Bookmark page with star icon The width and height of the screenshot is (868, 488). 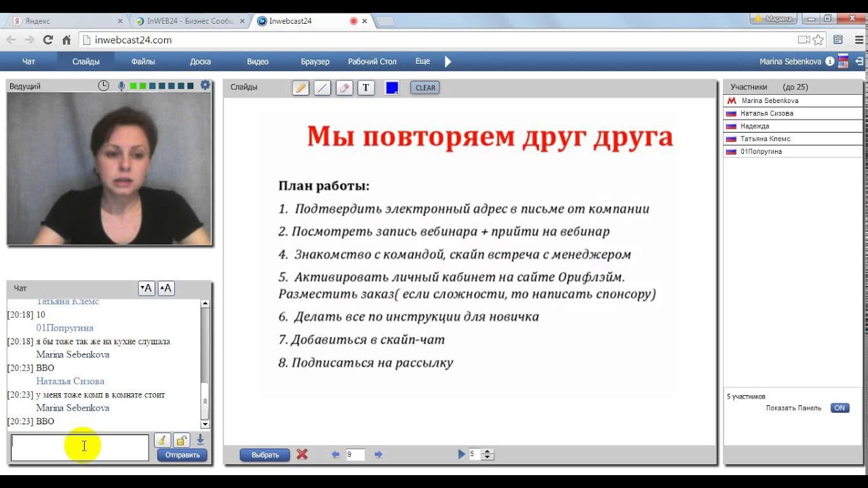click(x=818, y=40)
